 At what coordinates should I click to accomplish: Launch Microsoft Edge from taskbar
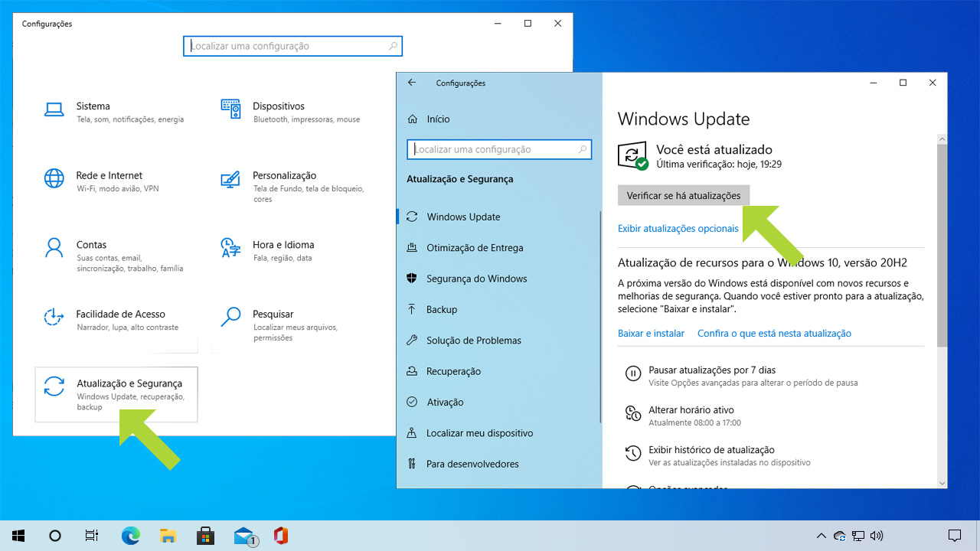pos(131,536)
